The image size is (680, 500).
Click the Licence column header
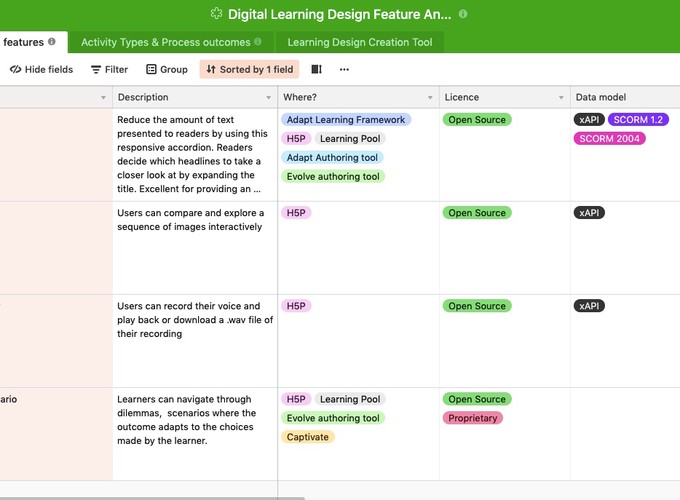tap(505, 97)
